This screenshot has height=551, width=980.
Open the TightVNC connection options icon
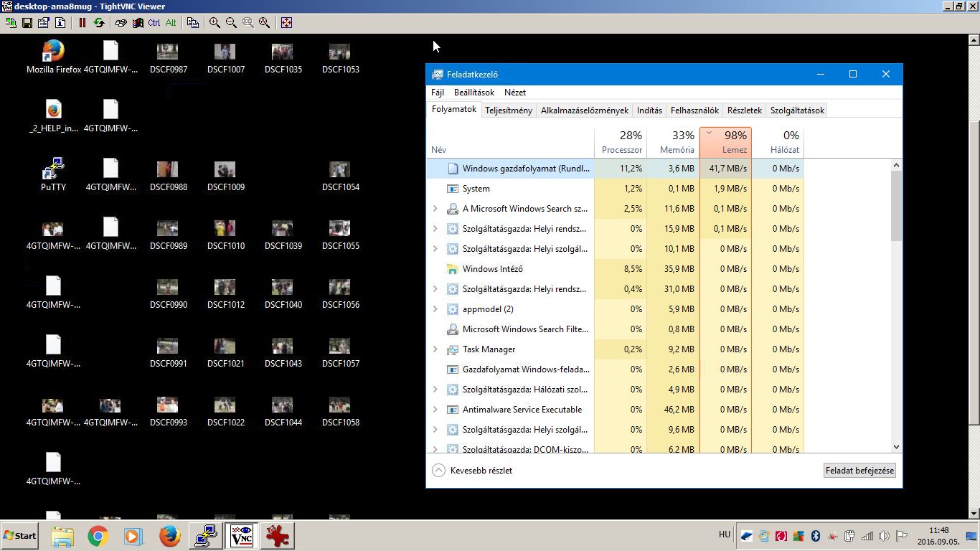(x=44, y=23)
